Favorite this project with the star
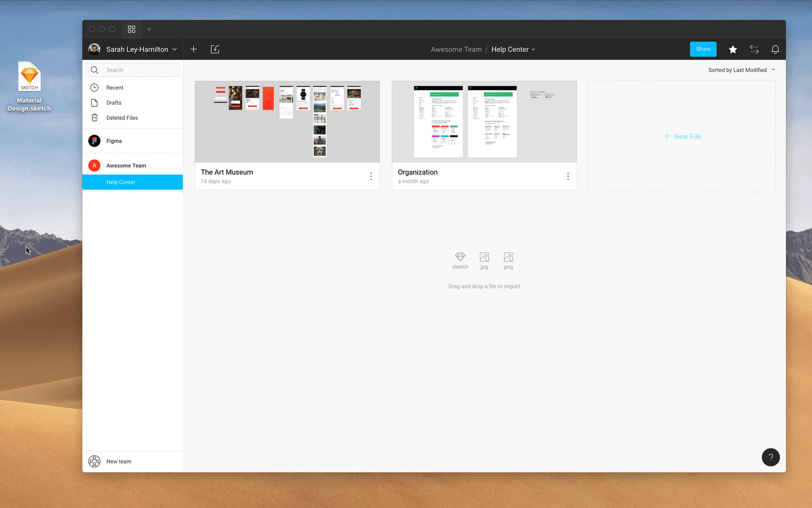Screen dimensions: 812x508 (733, 49)
